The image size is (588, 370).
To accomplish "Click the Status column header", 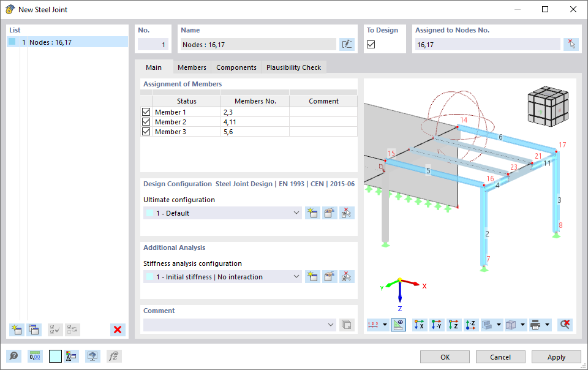I will pyautogui.click(x=186, y=101).
